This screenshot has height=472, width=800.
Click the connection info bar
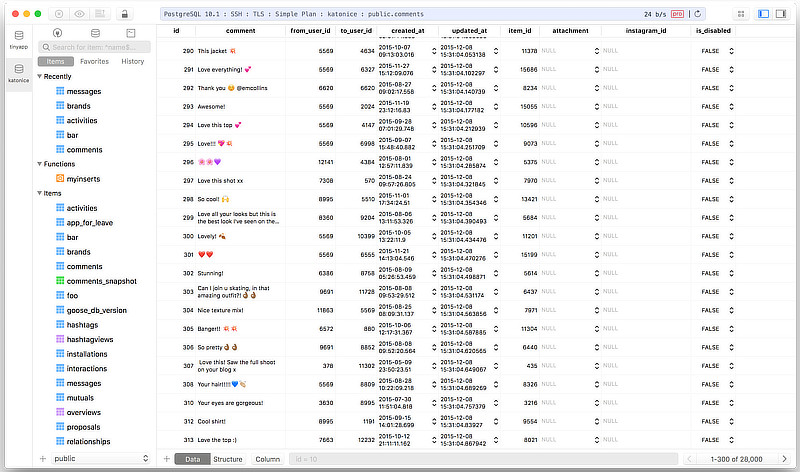(x=434, y=14)
